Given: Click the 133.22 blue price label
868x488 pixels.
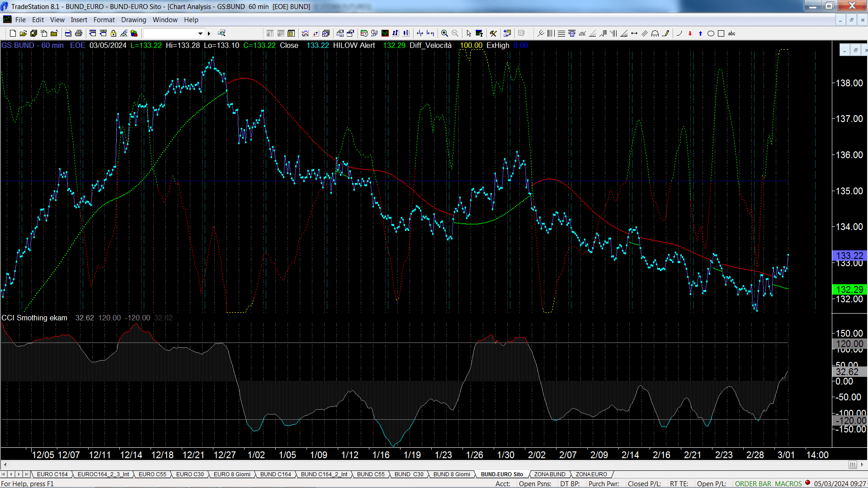Looking at the screenshot, I should [x=849, y=256].
